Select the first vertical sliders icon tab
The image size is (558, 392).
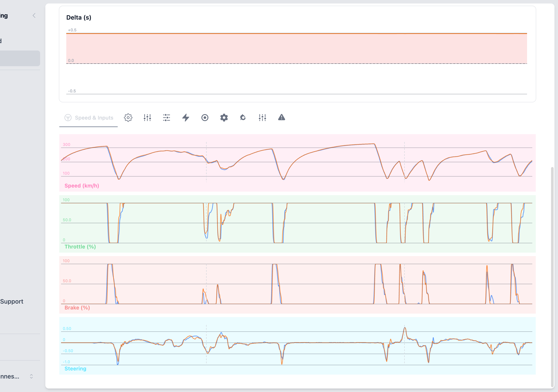tap(147, 118)
